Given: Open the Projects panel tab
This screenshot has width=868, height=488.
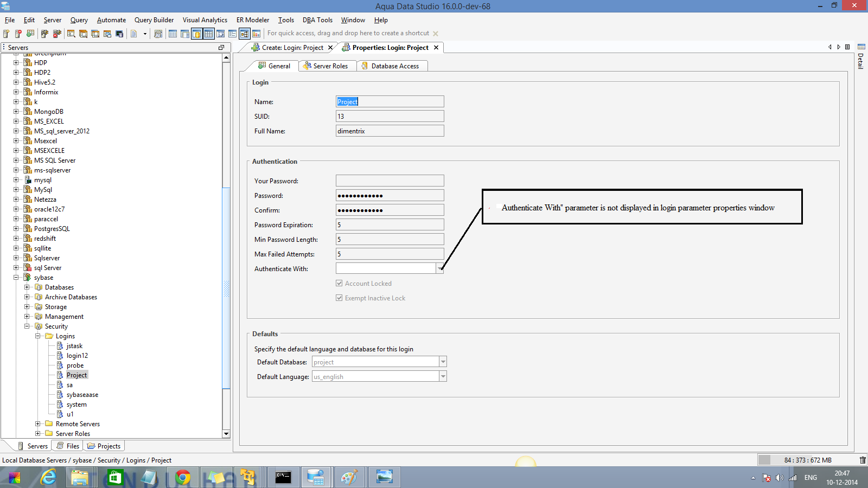Looking at the screenshot, I should pyautogui.click(x=104, y=446).
